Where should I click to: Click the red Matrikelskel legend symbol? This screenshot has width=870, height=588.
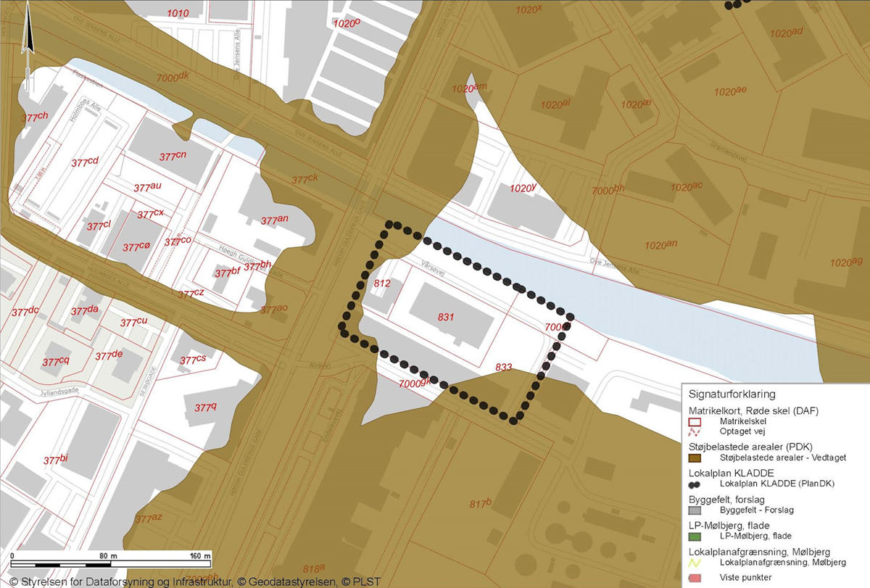695,421
